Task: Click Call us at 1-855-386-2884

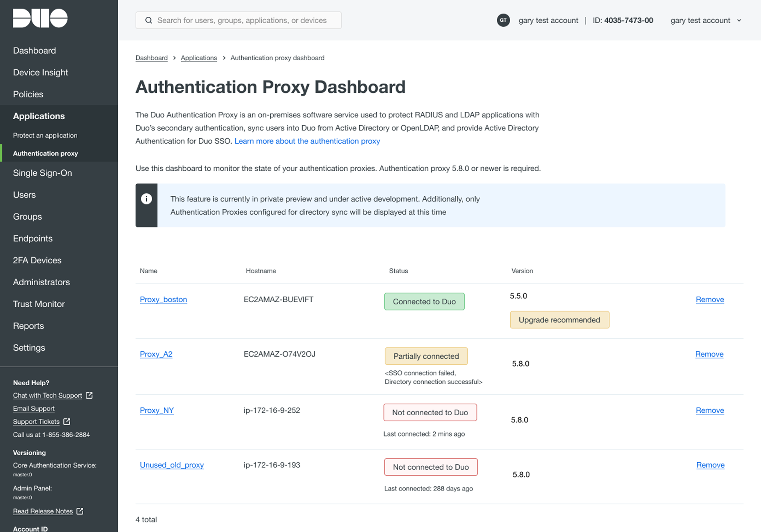Action: tap(51, 435)
